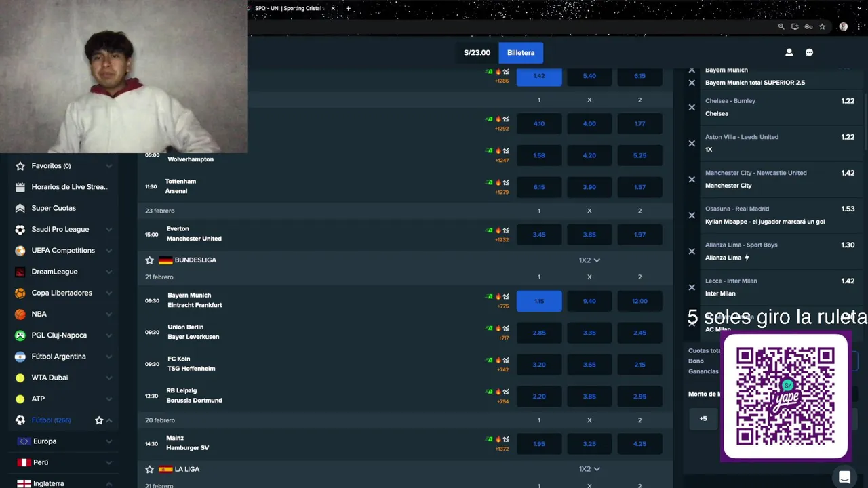Screen dimensions: 868x488
Task: Add +5 to the bet amount
Action: tap(703, 418)
